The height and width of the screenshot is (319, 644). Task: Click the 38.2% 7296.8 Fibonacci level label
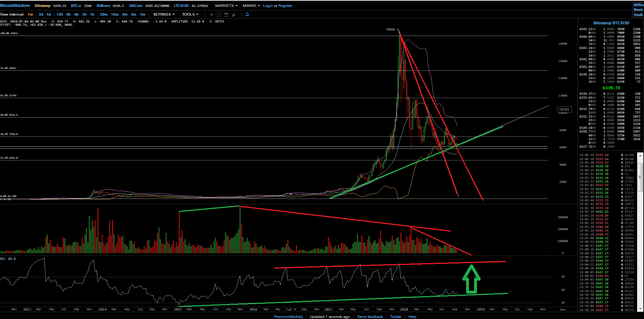click(9, 134)
